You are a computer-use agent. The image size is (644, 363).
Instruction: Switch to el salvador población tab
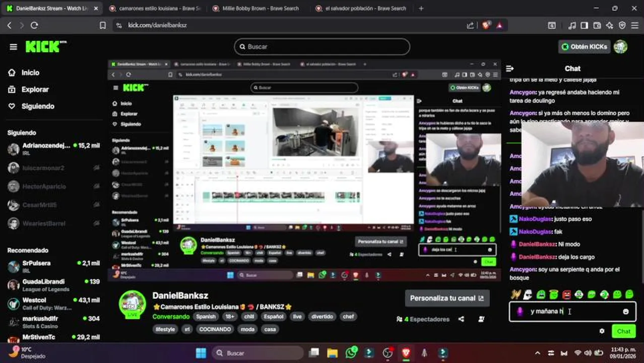pyautogui.click(x=360, y=8)
